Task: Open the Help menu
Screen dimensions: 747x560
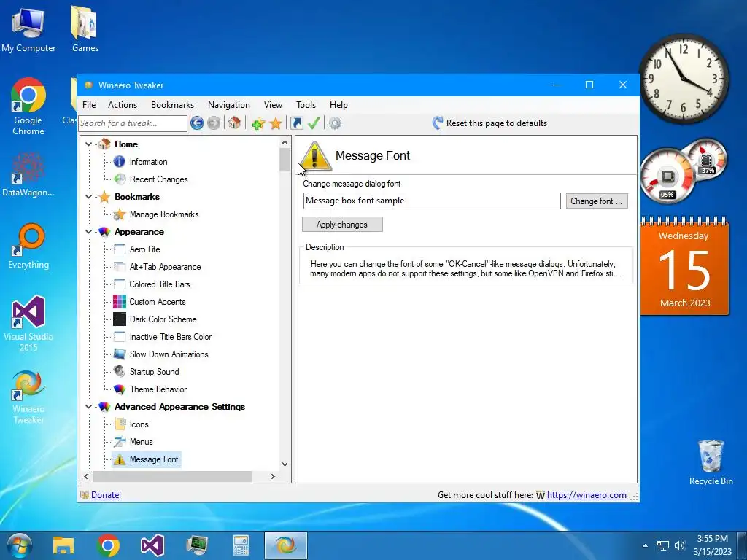Action: tap(338, 105)
